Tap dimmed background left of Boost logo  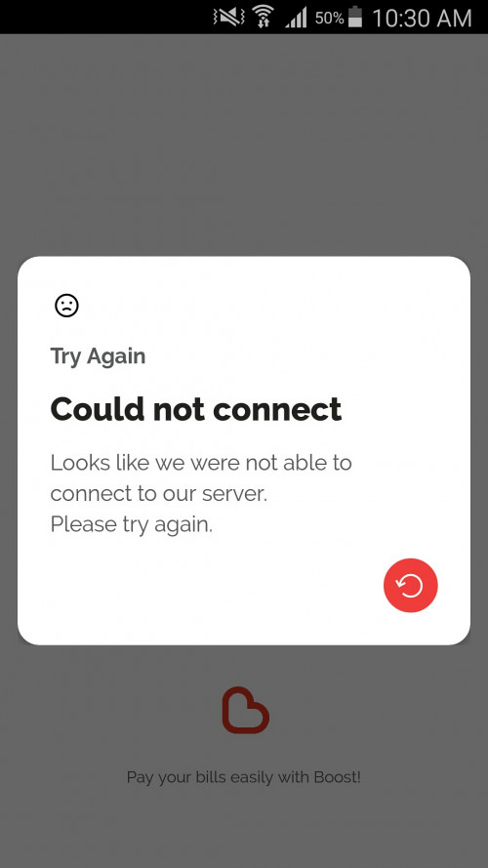coord(110,710)
